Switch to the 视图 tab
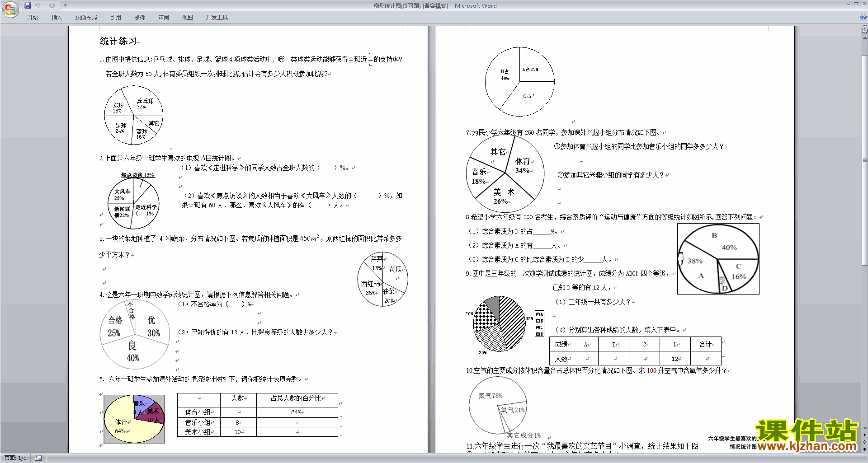 (188, 17)
